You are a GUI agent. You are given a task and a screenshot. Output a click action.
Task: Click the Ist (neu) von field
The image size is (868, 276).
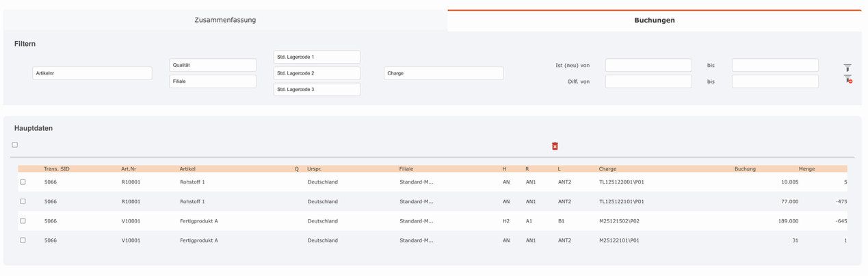tap(648, 66)
